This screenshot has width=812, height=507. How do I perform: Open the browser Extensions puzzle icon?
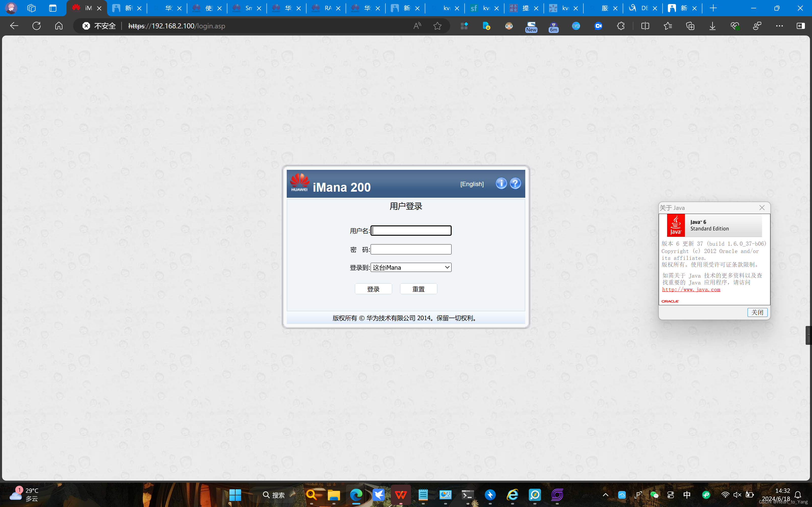pos(620,26)
